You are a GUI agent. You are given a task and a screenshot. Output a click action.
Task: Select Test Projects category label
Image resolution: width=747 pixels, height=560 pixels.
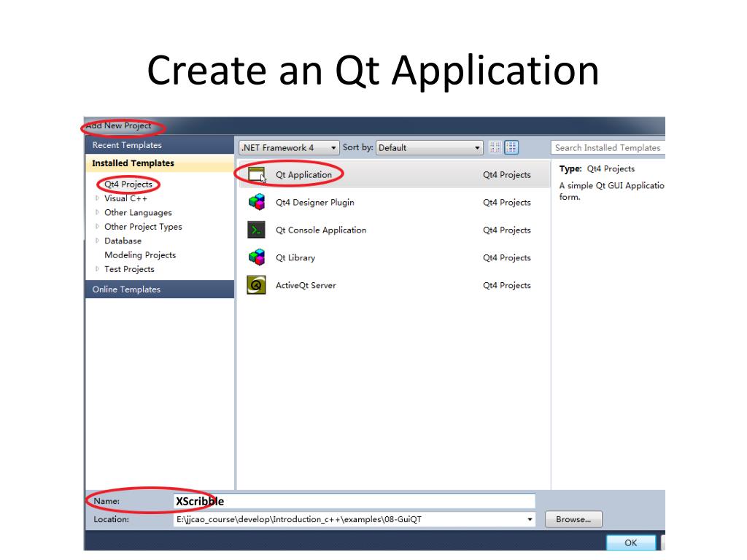129,269
